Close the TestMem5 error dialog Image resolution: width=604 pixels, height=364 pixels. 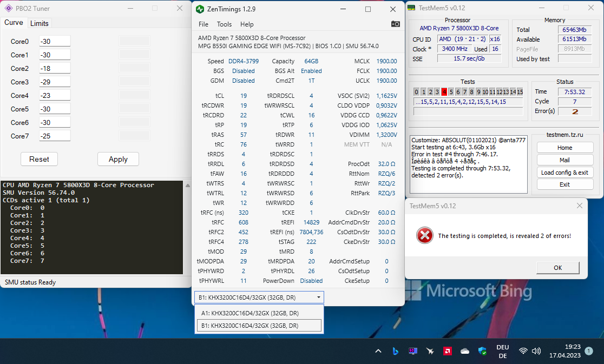[579, 206]
